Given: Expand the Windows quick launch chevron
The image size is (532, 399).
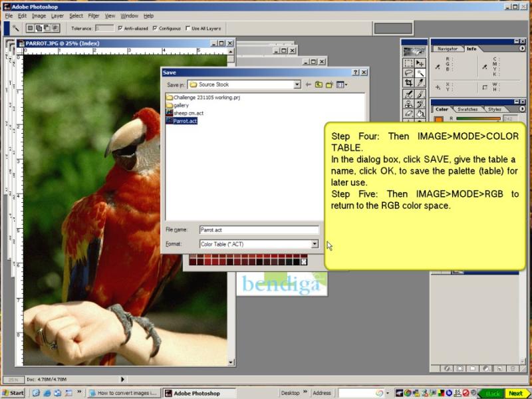Looking at the screenshot, I should (x=79, y=392).
